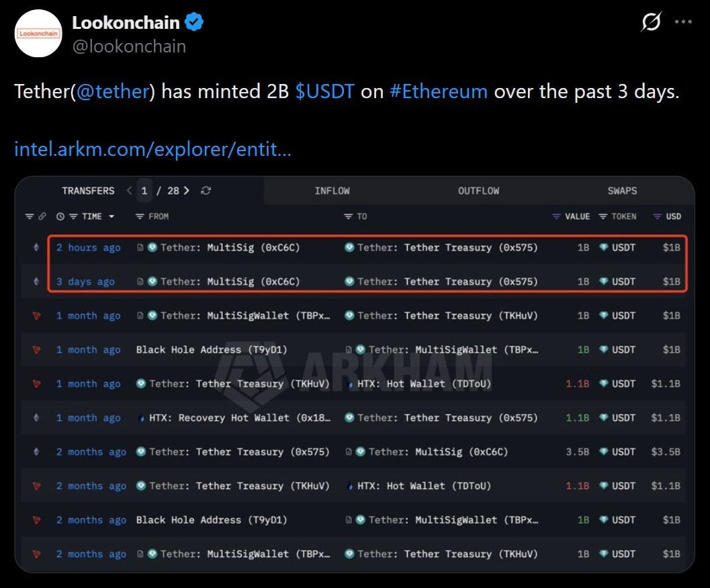The height and width of the screenshot is (588, 710).
Task: Open the intel.arkm.com explorer link
Action: pos(152,149)
